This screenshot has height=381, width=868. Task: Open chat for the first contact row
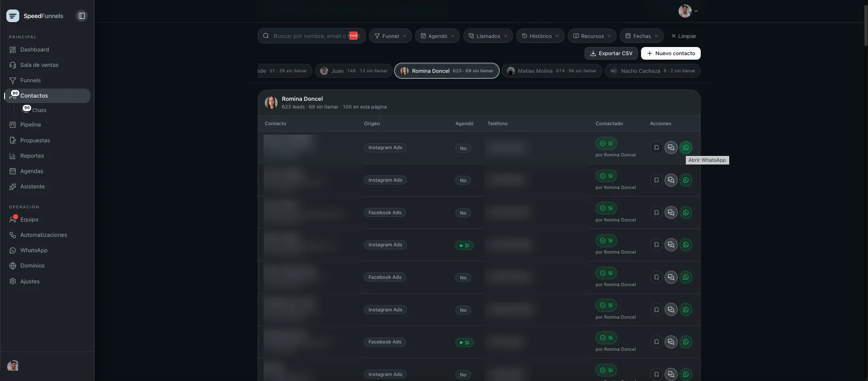(671, 148)
